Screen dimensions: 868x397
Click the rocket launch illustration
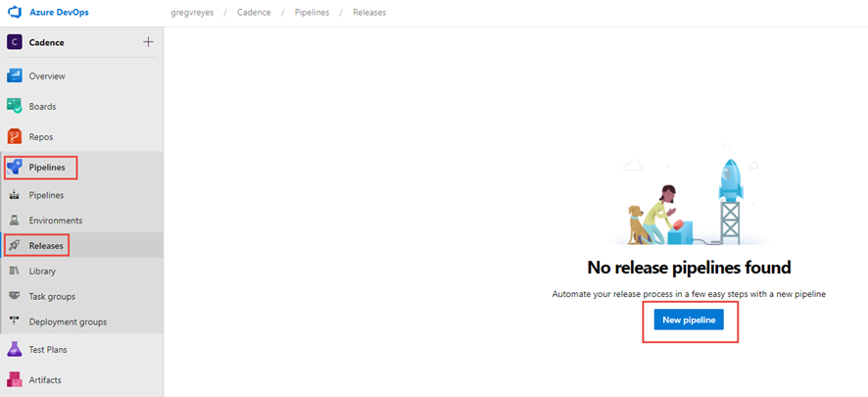click(x=689, y=195)
